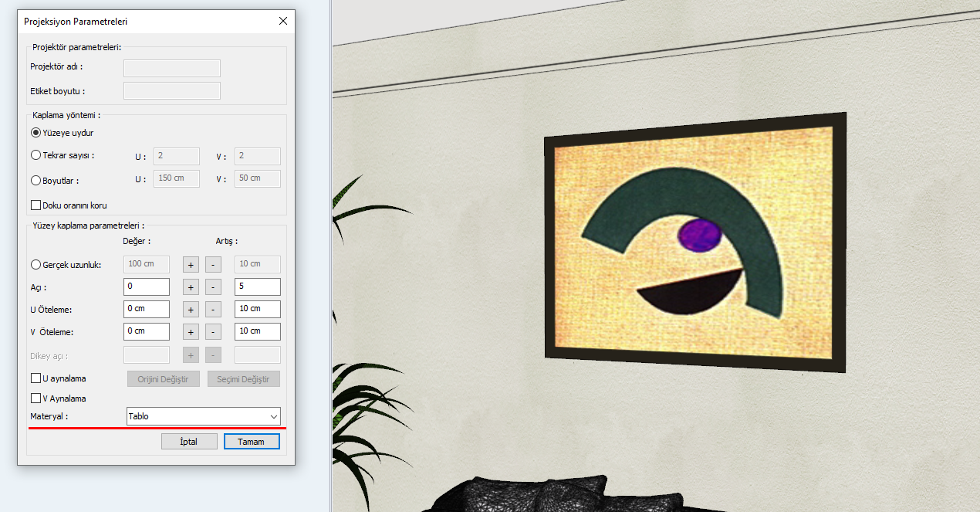Open the Materyal dropdown showing Tablo

[x=204, y=416]
